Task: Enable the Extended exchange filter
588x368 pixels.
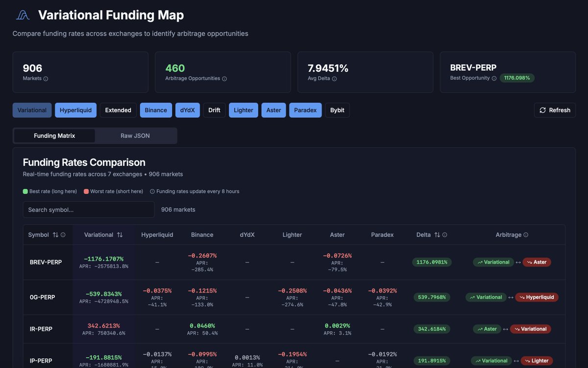Action: 118,110
